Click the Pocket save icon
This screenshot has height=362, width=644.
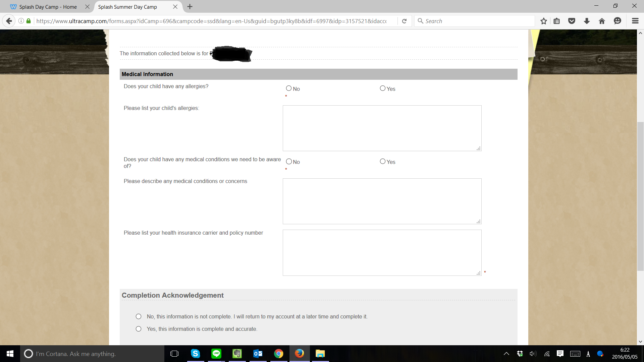[x=572, y=21]
